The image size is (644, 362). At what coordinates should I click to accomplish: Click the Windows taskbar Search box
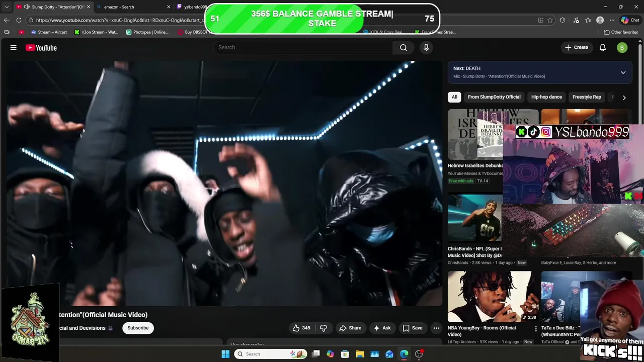click(270, 354)
